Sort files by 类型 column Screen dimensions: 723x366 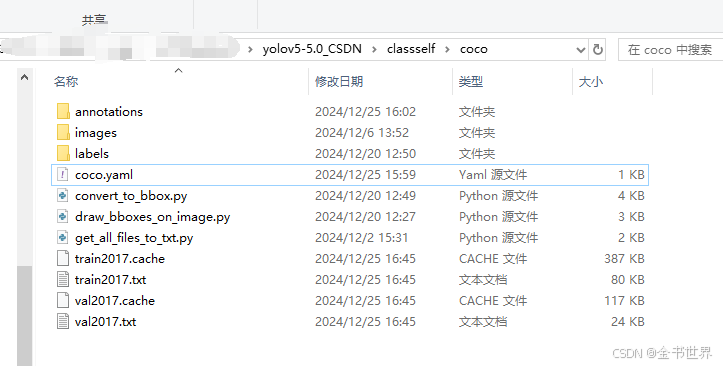tap(471, 82)
